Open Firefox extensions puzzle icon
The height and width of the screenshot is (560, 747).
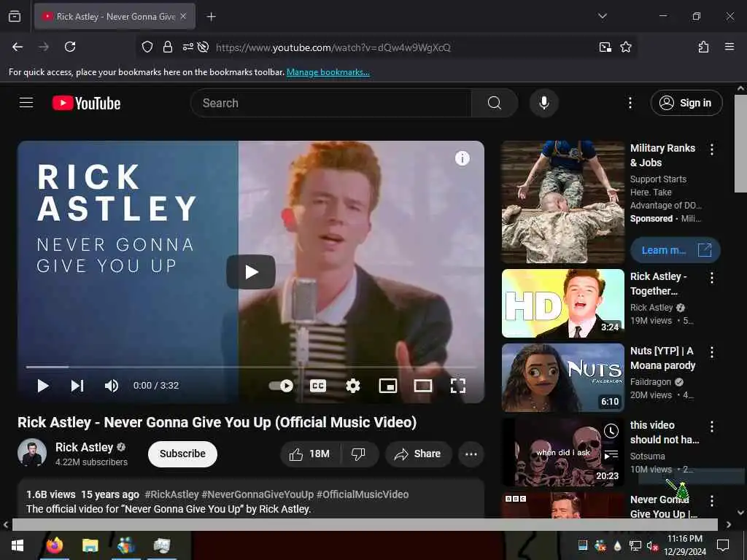pyautogui.click(x=703, y=47)
